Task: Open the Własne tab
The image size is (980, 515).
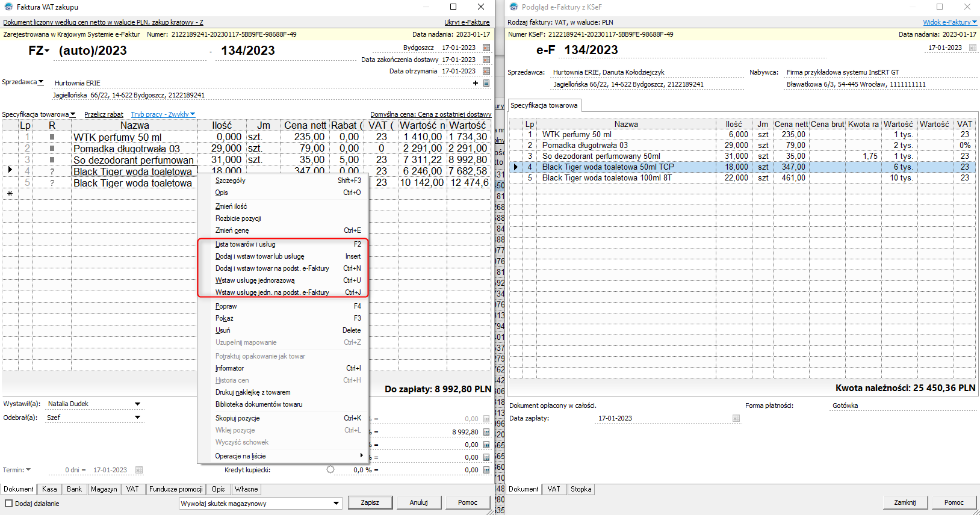Action: point(246,489)
